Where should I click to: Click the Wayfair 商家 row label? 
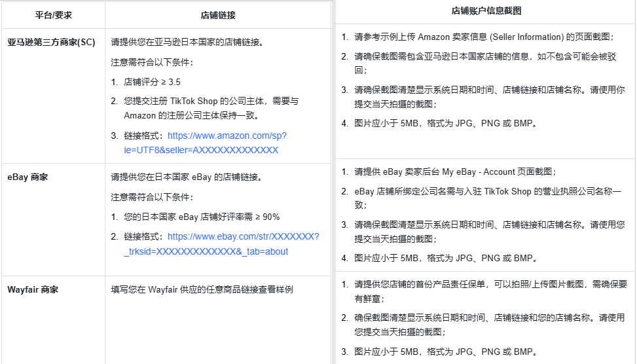33,289
